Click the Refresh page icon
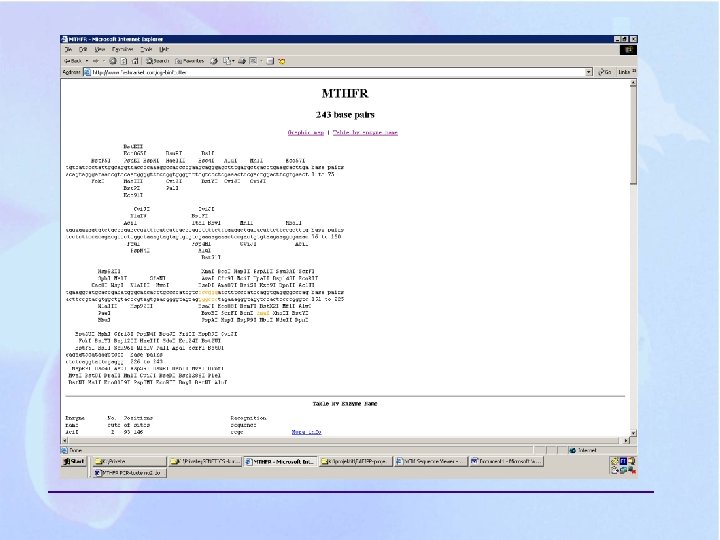This screenshot has height=540, width=720. click(x=124, y=61)
